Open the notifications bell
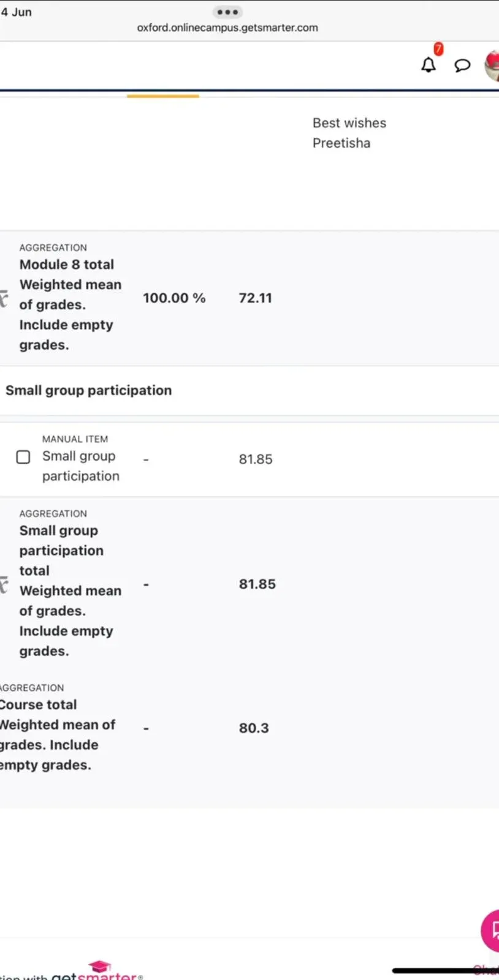 (x=429, y=64)
